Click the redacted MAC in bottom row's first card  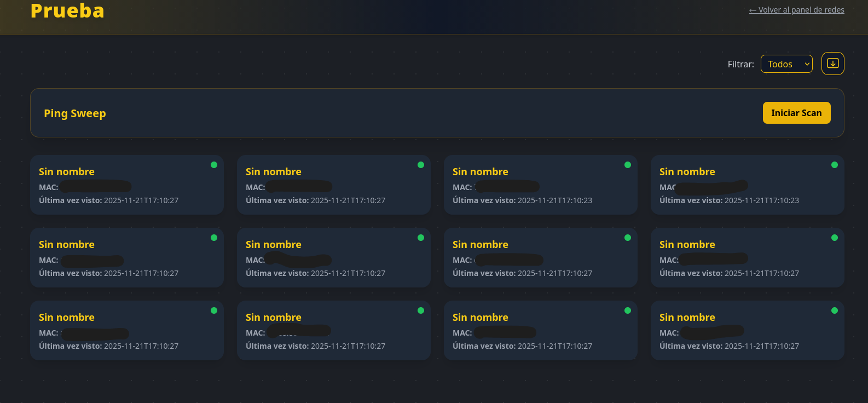click(95, 333)
